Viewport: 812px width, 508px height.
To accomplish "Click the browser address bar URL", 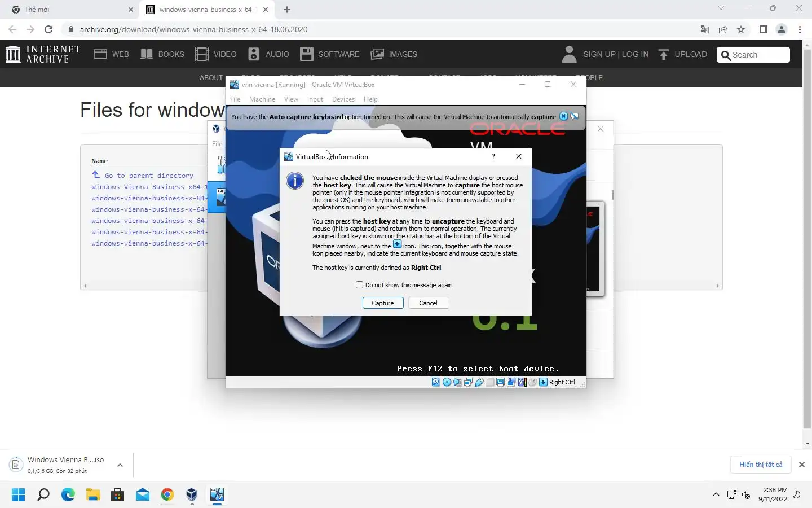I will click(x=193, y=29).
